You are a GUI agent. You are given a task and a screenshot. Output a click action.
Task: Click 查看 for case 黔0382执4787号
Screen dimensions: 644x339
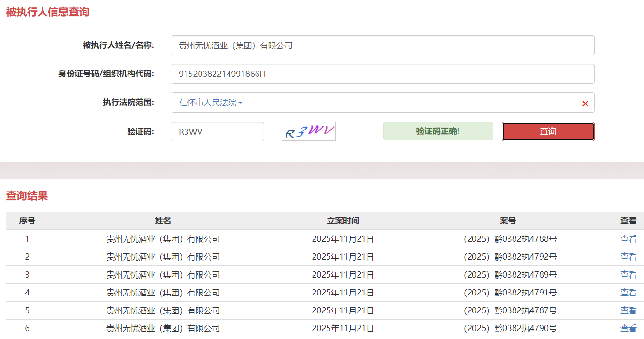tap(628, 310)
